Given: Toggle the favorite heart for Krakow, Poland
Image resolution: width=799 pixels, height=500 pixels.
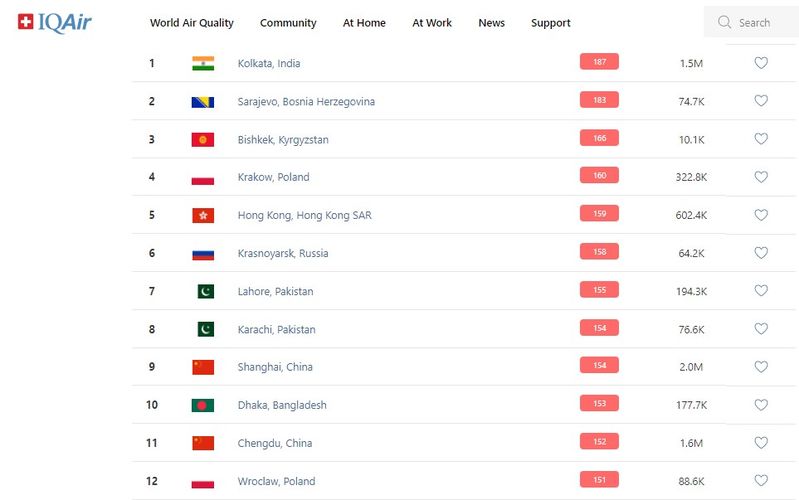Looking at the screenshot, I should pos(760,177).
